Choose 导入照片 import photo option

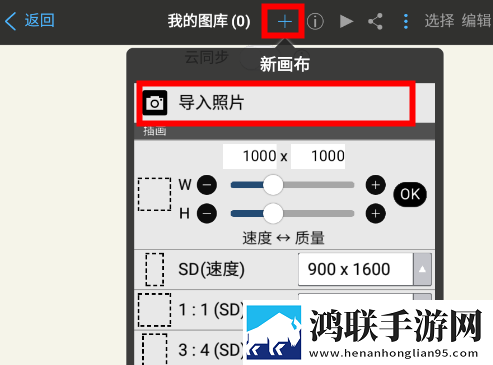pyautogui.click(x=285, y=103)
